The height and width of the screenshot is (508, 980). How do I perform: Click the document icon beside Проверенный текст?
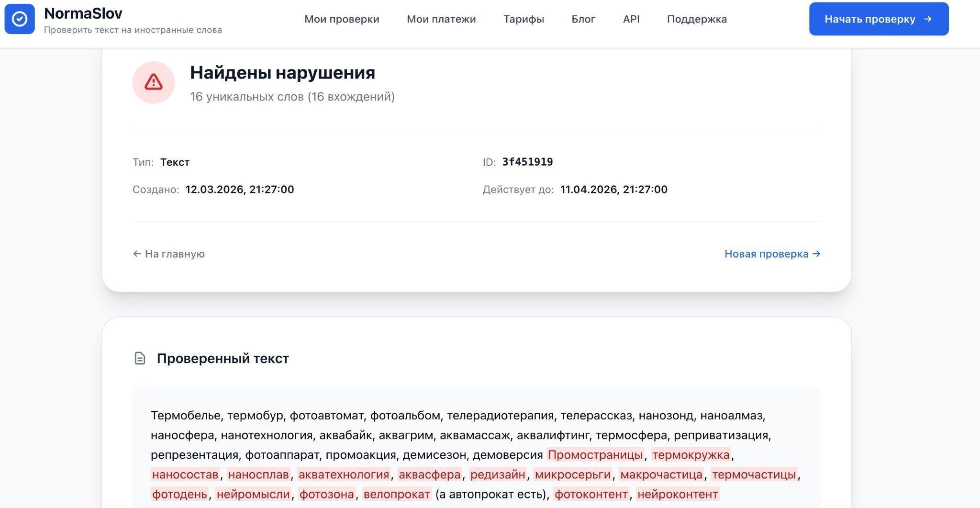[140, 358]
